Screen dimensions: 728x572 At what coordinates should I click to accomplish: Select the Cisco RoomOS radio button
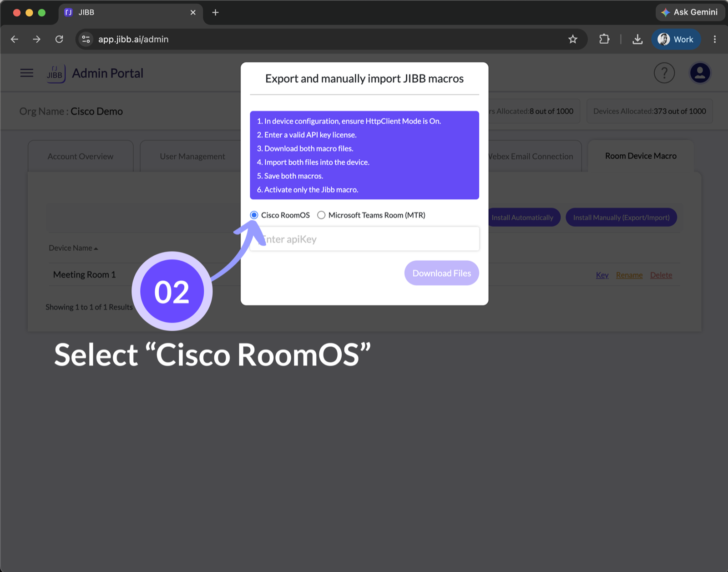(254, 215)
